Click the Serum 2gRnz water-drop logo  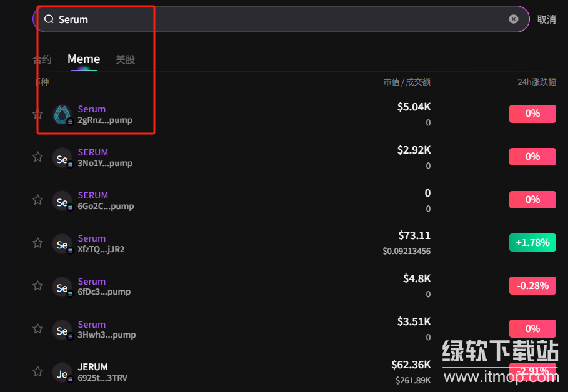[62, 114]
